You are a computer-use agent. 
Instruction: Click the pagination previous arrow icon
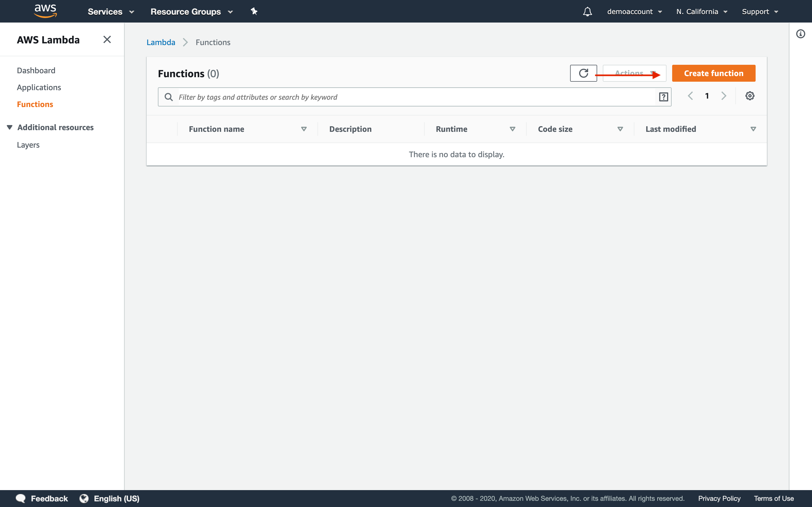click(690, 96)
